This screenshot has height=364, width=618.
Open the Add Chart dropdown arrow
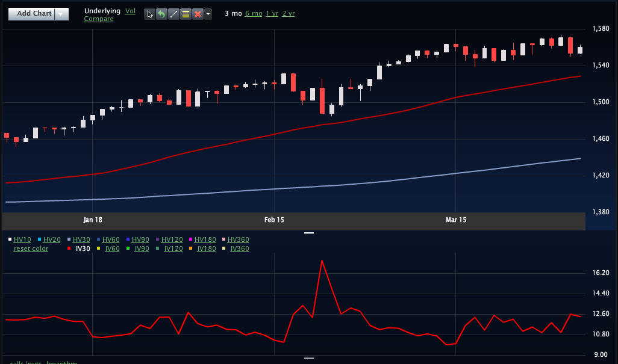(61, 14)
